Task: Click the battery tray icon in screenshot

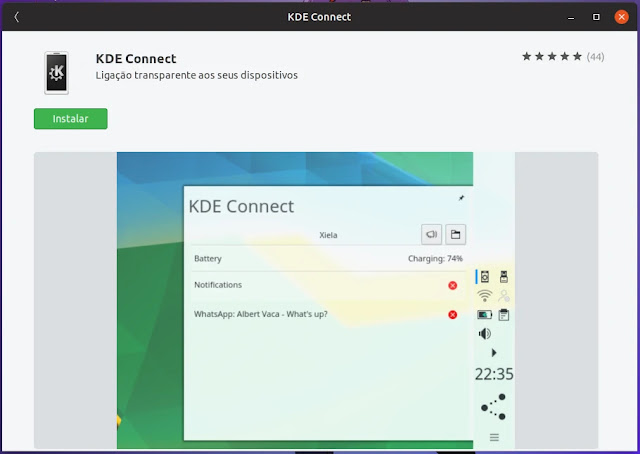Action: point(484,315)
